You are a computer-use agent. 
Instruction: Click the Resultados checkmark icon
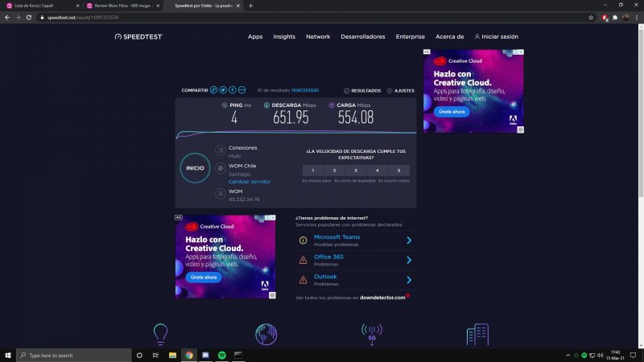[346, 91]
